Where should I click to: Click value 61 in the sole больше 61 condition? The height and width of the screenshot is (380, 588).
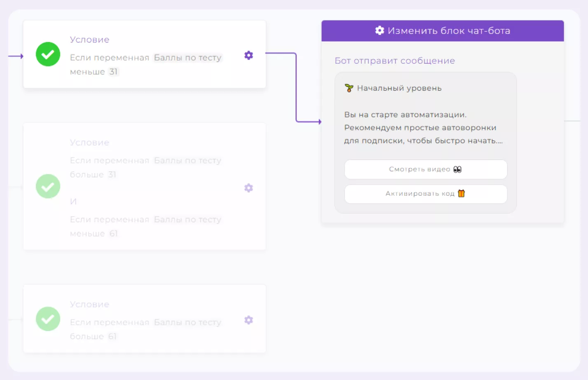point(112,337)
